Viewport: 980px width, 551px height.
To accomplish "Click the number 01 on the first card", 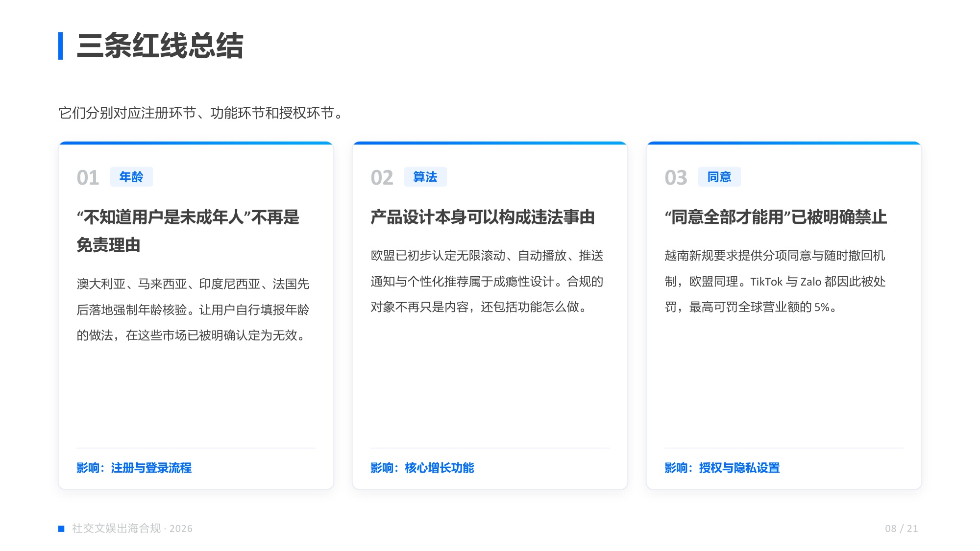I will [x=88, y=177].
